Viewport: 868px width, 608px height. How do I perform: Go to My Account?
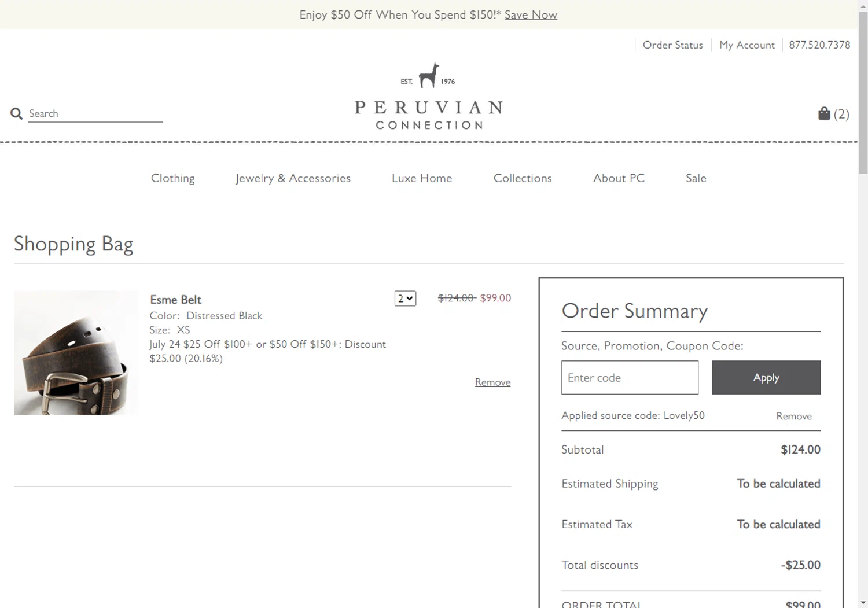746,45
